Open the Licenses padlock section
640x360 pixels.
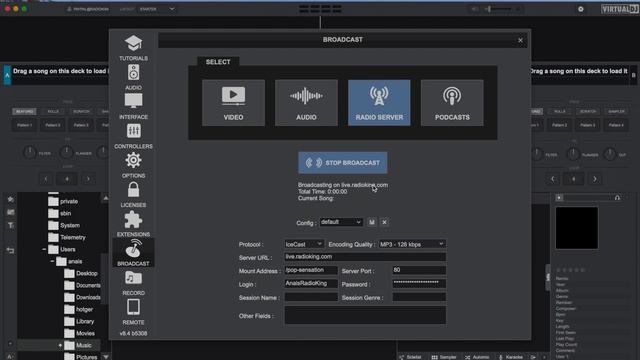click(x=133, y=195)
